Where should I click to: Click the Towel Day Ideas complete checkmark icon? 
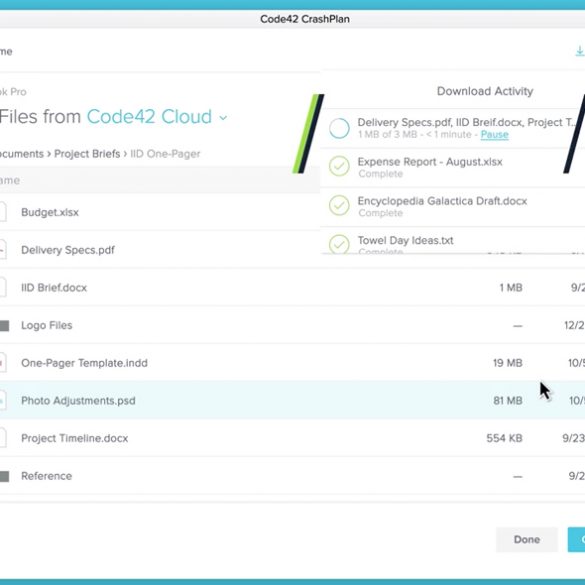point(339,244)
